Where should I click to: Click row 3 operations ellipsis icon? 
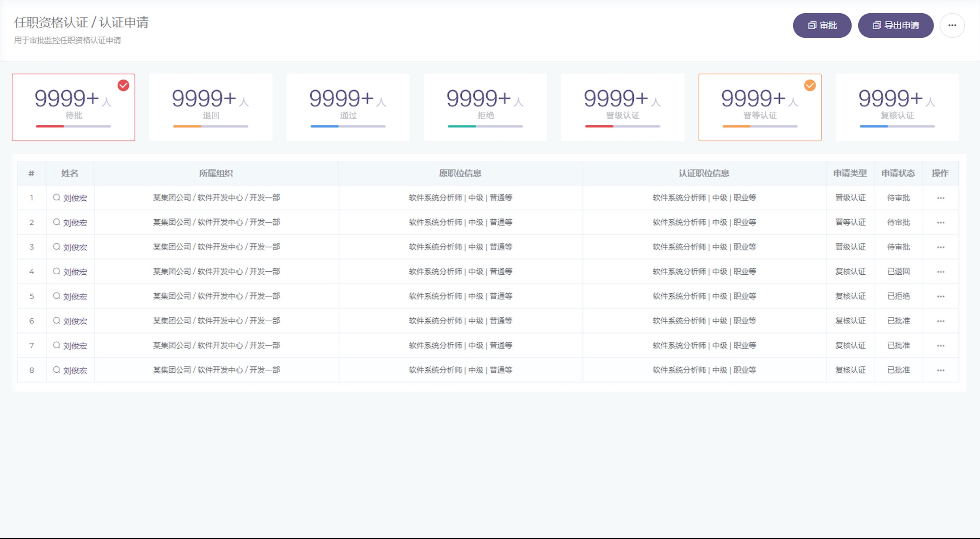click(941, 247)
